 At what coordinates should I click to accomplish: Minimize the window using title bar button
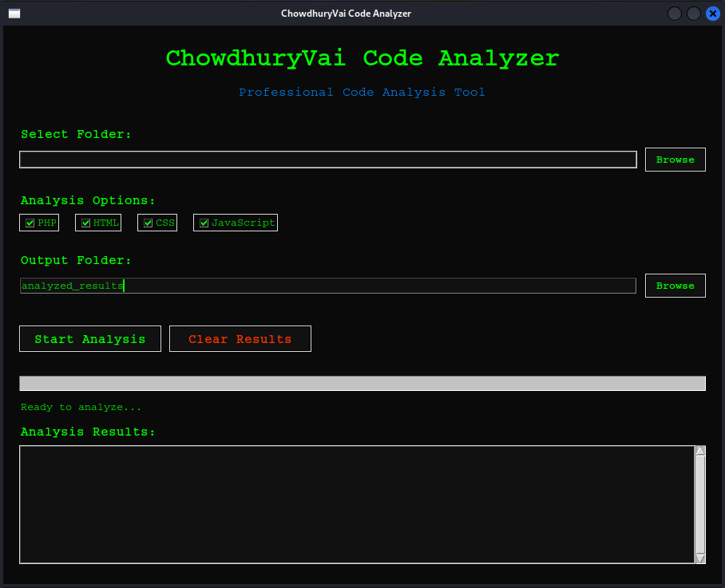[675, 14]
